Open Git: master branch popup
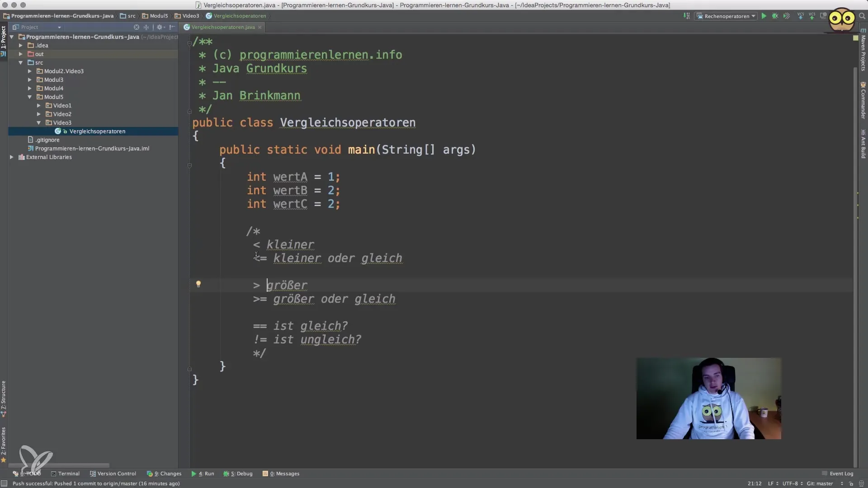 825,483
